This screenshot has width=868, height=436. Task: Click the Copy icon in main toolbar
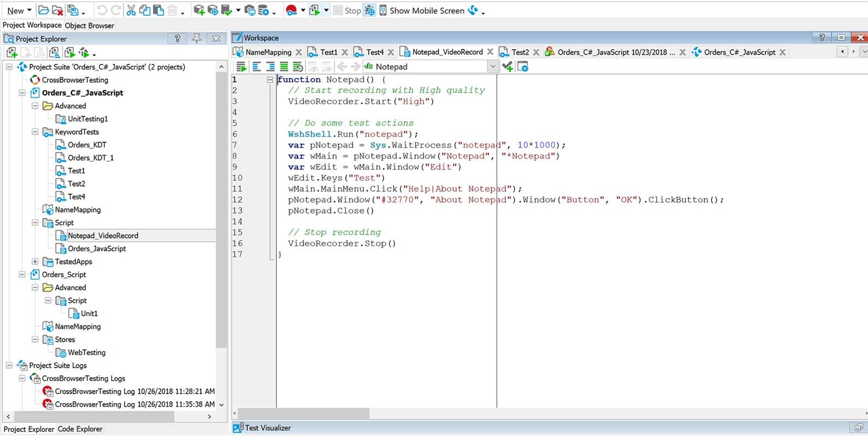coord(145,10)
